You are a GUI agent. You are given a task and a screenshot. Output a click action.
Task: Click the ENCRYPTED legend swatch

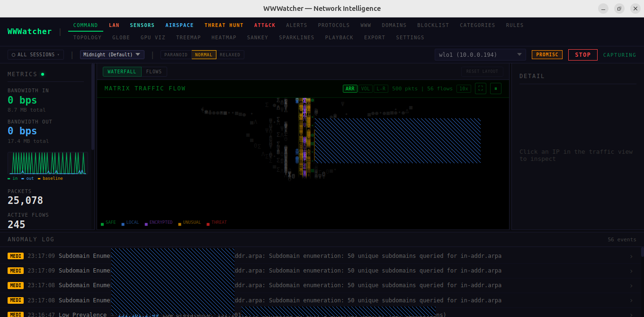pos(146,224)
